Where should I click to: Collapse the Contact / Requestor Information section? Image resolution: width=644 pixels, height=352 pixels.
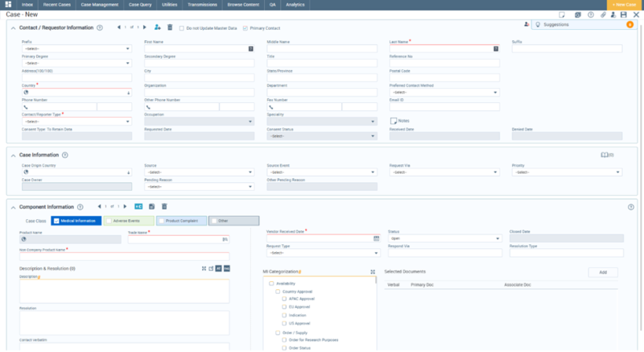tap(13, 27)
